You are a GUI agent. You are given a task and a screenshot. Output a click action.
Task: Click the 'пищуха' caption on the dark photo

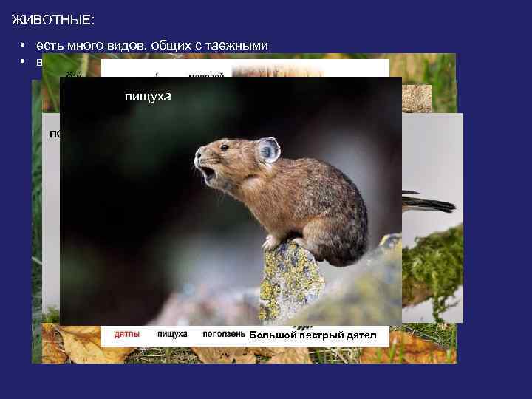[148, 96]
